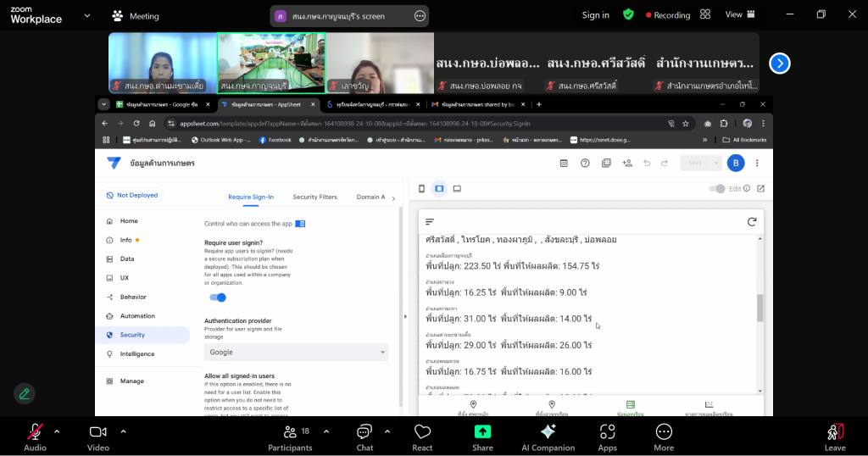
Task: Click the app preview vertical scrollbar
Action: [x=759, y=308]
